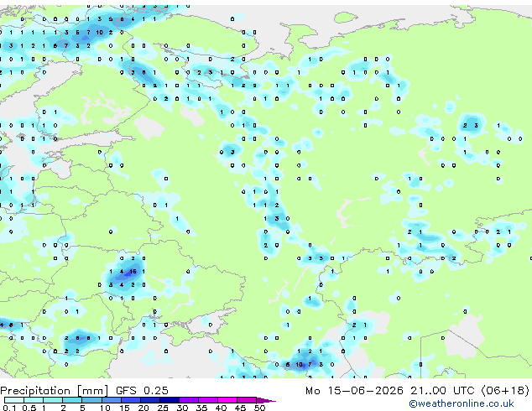
Task: Click the 'Mo 15-06-2026' forecast date text
Action: 355,391
